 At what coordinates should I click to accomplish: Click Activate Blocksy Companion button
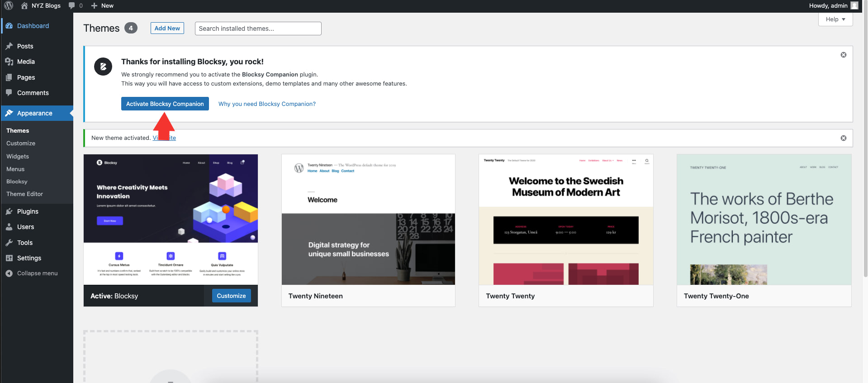[165, 104]
